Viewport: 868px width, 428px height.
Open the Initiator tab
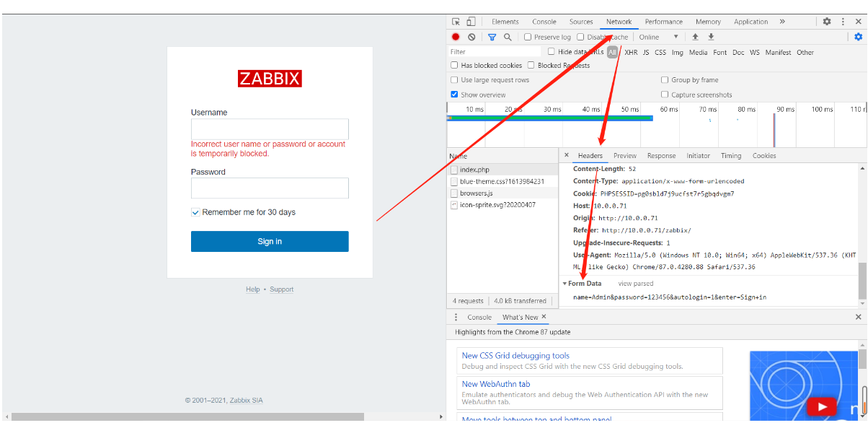tap(698, 156)
